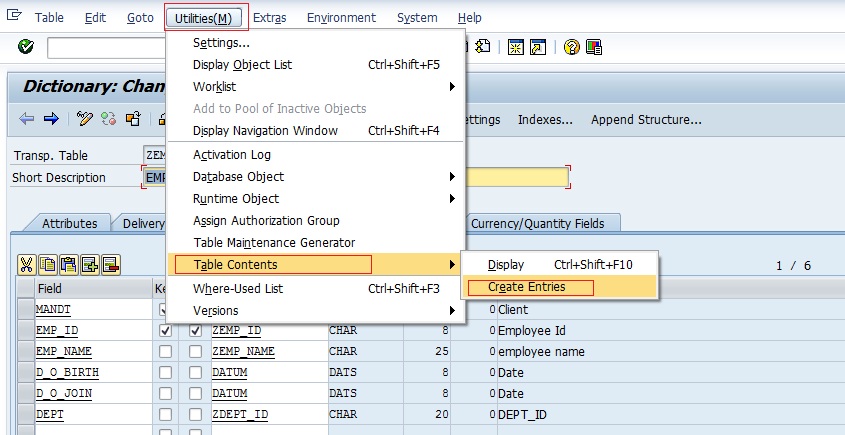
Task: Click the ZEMP_NAME data element link
Action: (244, 351)
